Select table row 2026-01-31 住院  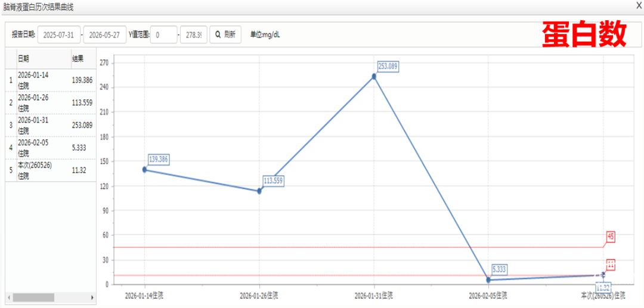51,126
